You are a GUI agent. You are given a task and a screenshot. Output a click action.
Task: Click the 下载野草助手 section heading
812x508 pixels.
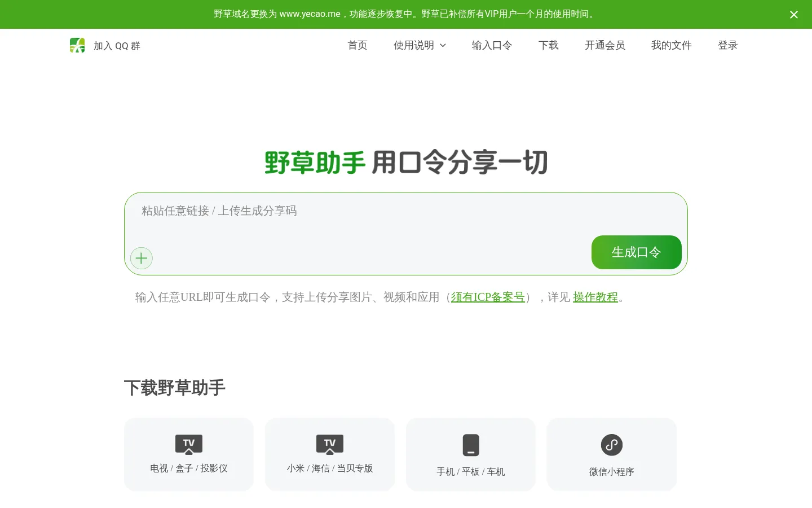(175, 388)
